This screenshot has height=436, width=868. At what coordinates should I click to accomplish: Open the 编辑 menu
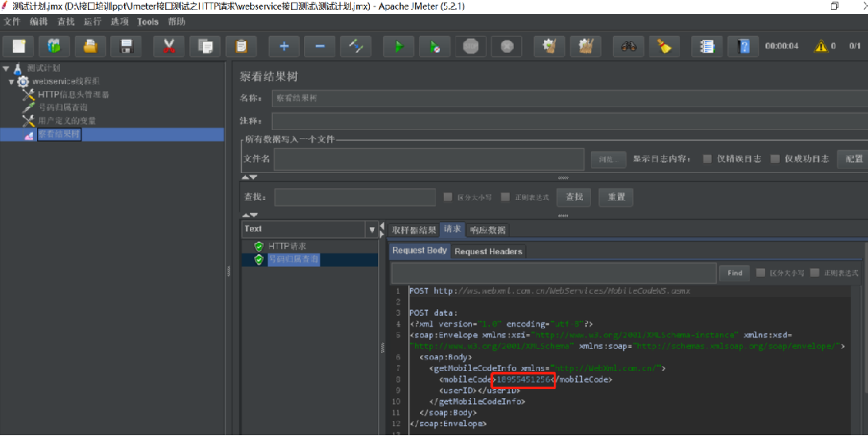pyautogui.click(x=39, y=21)
